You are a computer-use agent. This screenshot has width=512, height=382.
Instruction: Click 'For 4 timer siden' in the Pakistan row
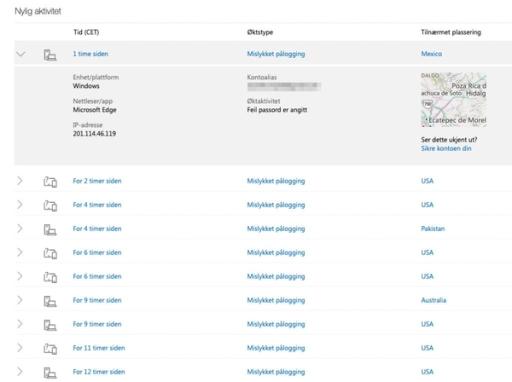(x=97, y=229)
